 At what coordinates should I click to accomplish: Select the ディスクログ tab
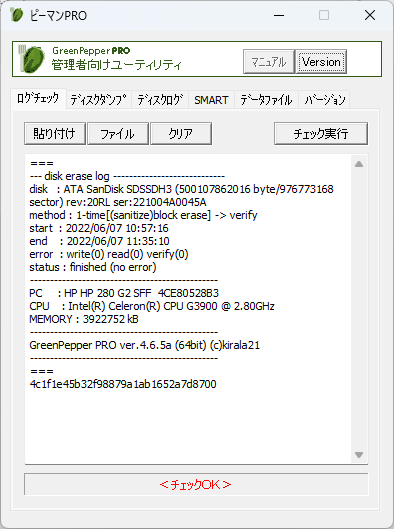tap(160, 100)
